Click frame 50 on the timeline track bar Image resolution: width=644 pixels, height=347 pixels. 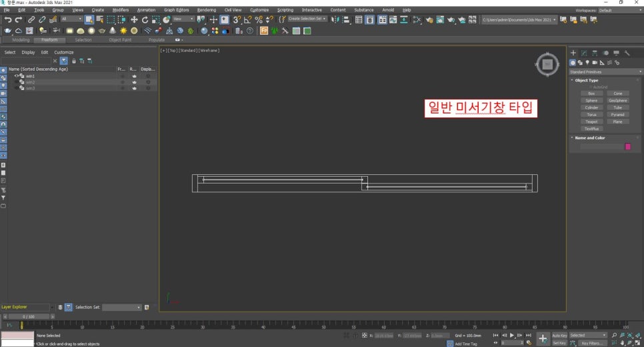click(323, 325)
